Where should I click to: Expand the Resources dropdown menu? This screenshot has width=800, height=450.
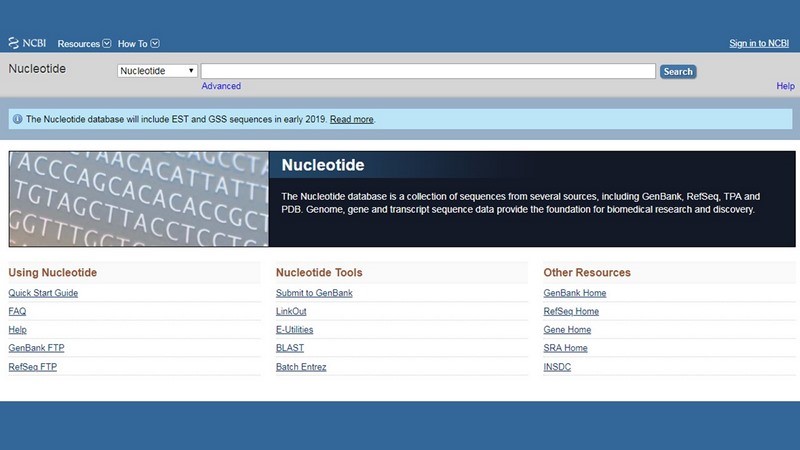tap(84, 44)
